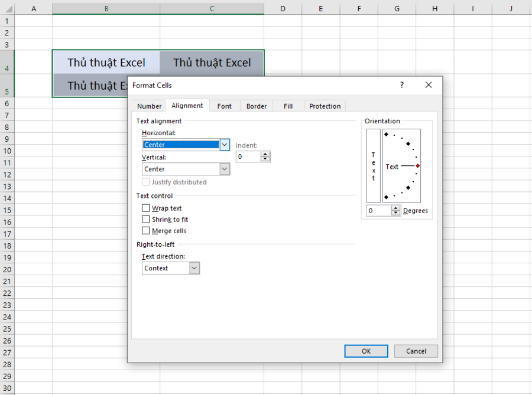Select the row 5 header
The height and width of the screenshot is (395, 532).
click(7, 86)
